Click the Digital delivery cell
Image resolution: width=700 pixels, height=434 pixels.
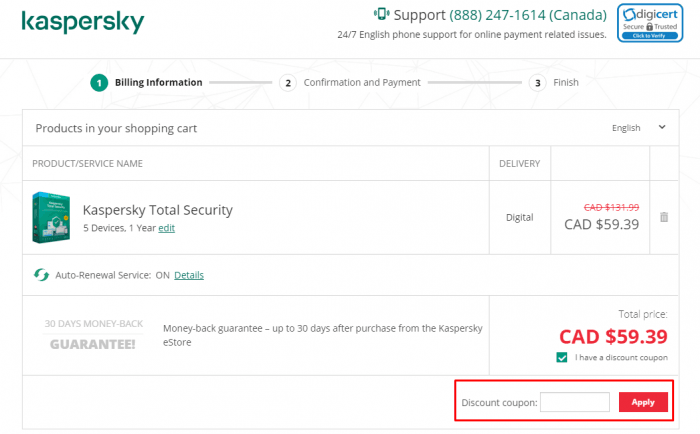tap(520, 217)
